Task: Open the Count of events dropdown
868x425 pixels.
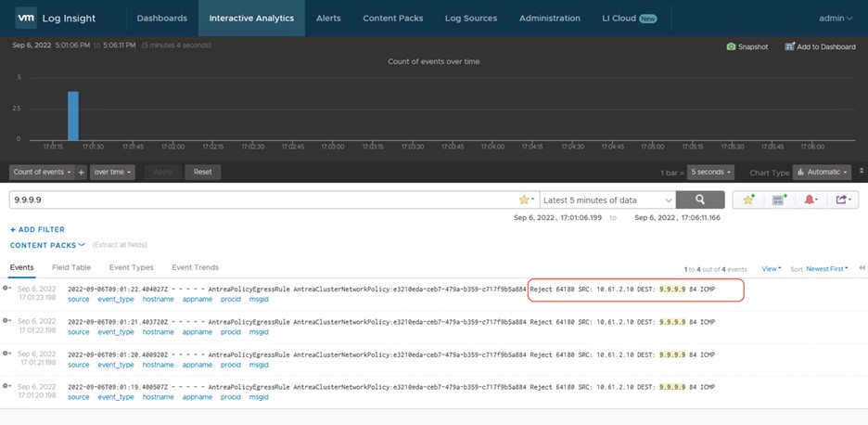Action: (43, 172)
